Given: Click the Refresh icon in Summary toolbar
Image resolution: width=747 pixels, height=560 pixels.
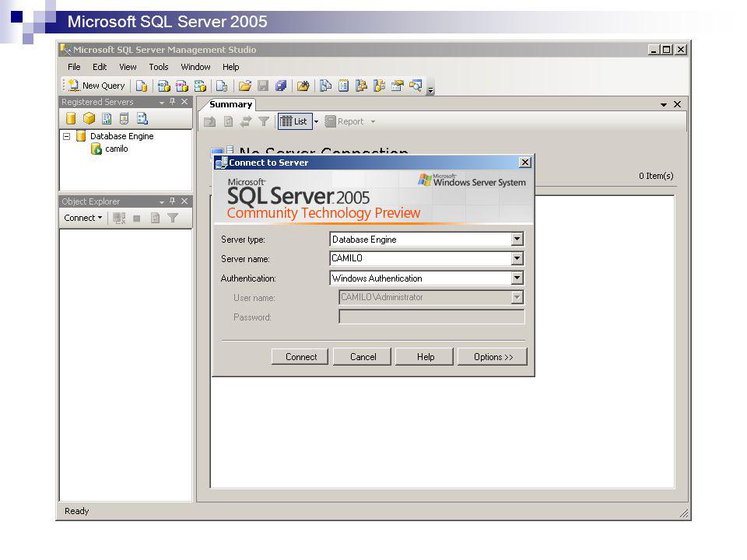Looking at the screenshot, I should pyautogui.click(x=228, y=121).
